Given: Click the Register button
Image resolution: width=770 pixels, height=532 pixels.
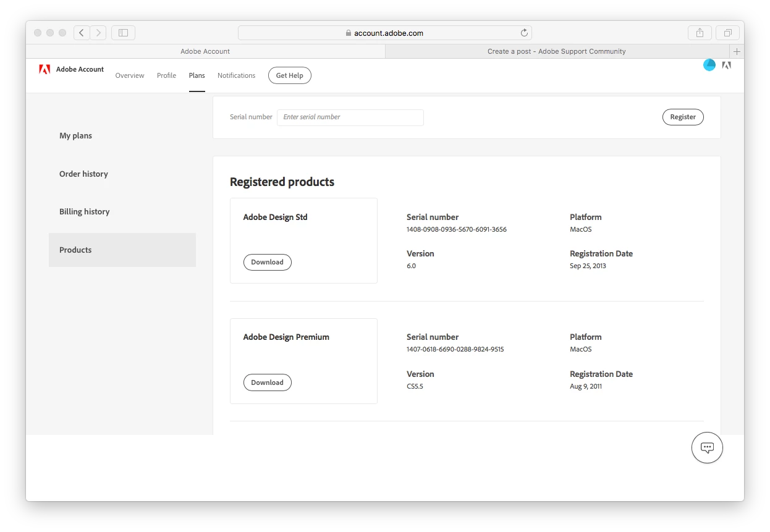Looking at the screenshot, I should point(683,117).
